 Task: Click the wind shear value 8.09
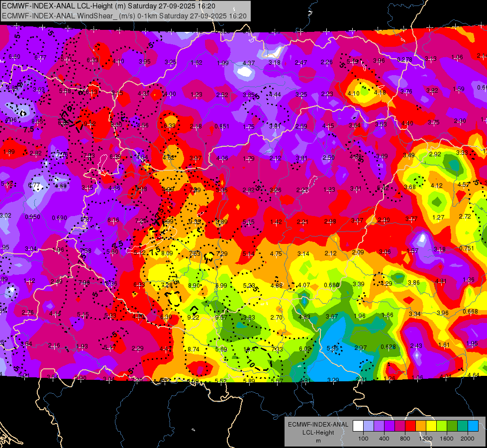[167, 253]
